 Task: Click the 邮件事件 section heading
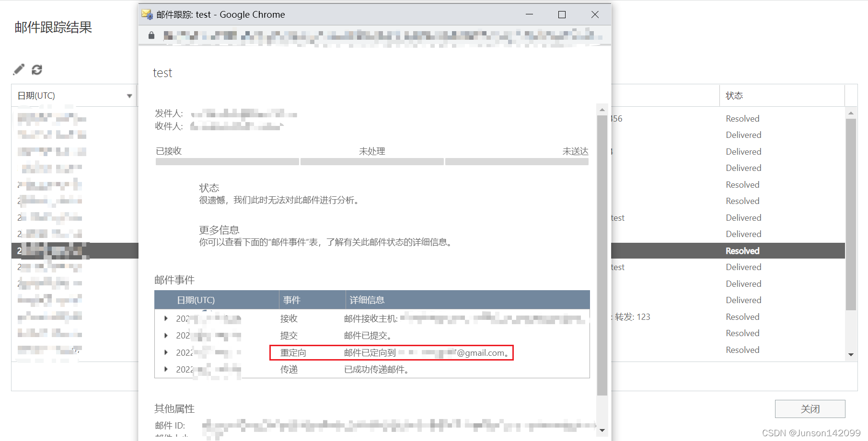point(174,280)
